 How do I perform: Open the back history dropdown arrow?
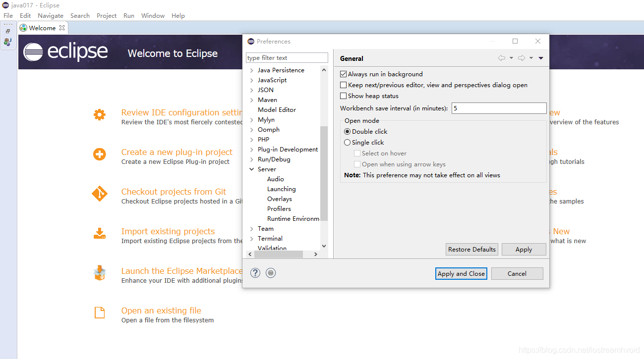pos(511,58)
